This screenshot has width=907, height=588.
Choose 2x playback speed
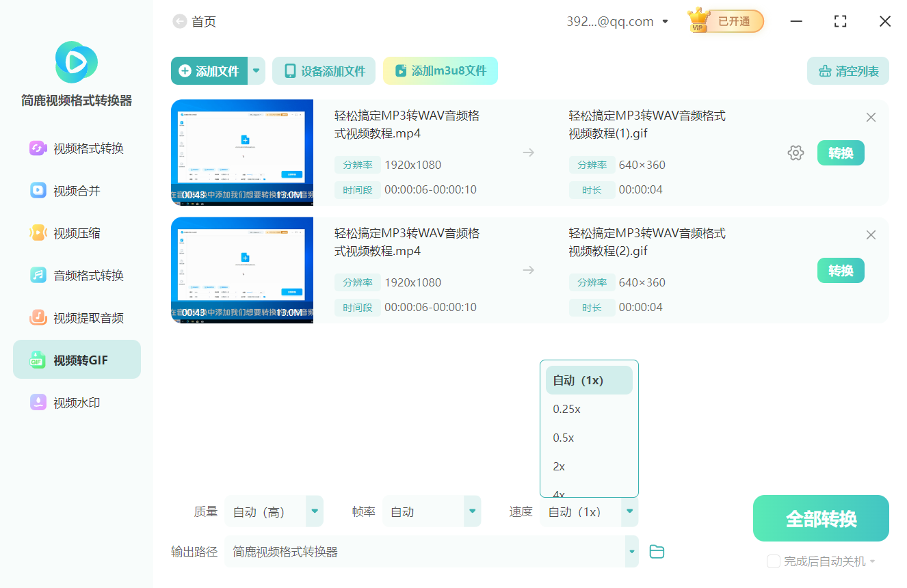coord(557,466)
